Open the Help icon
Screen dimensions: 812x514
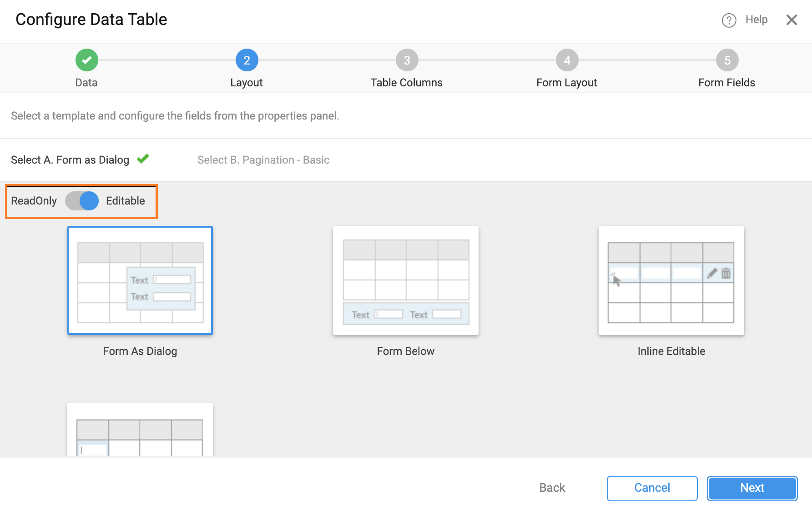(728, 20)
